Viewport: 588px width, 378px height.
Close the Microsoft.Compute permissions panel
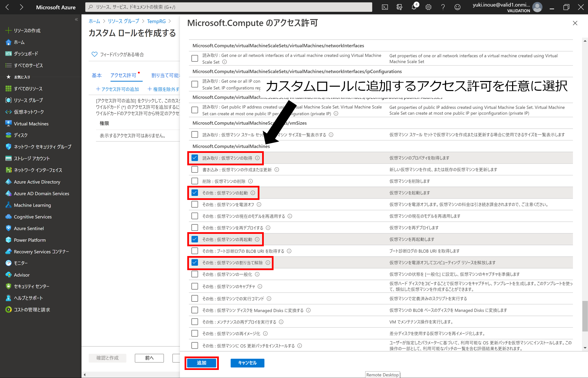575,23
